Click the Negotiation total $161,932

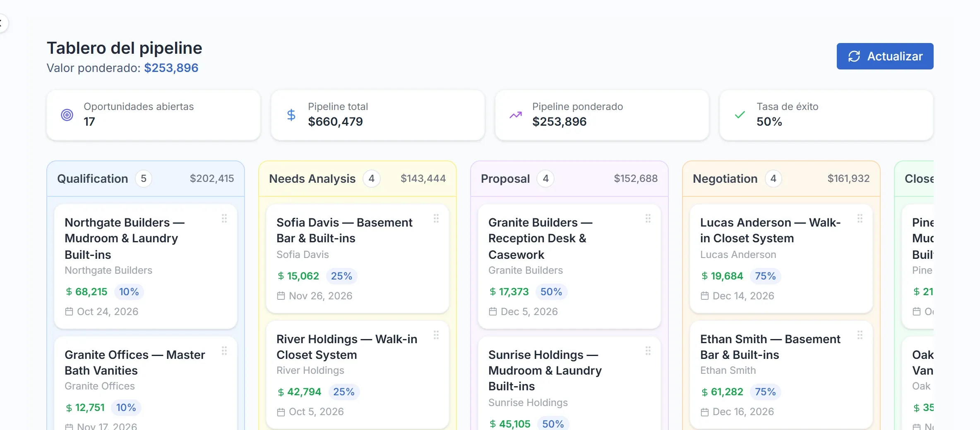pyautogui.click(x=849, y=179)
